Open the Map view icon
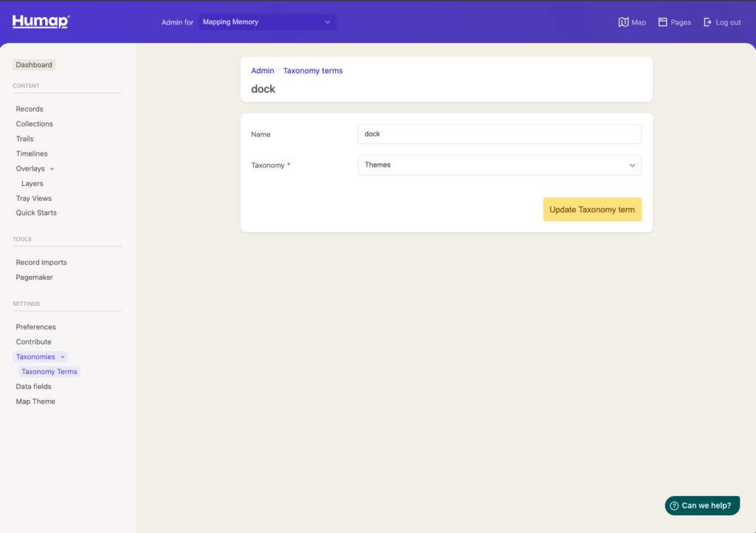This screenshot has height=533, width=756. pos(623,22)
